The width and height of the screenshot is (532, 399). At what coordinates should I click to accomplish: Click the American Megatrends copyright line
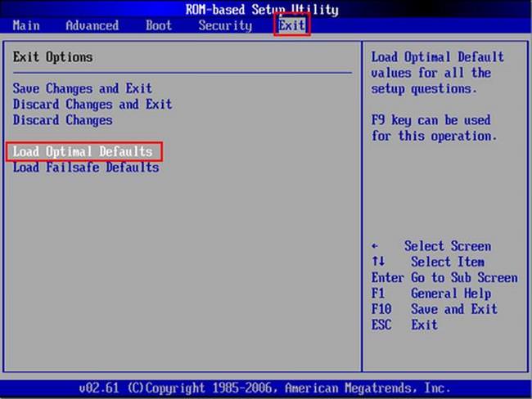pyautogui.click(x=264, y=388)
